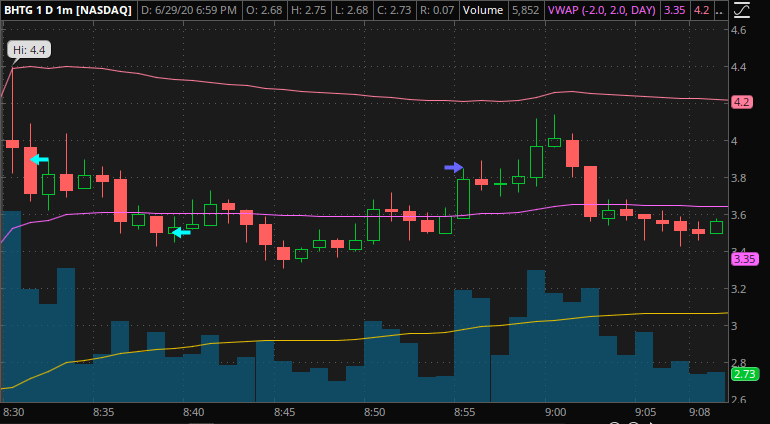The width and height of the screenshot is (770, 424).
Task: Click the magenta 3.35 VWAP price tag
Action: click(x=744, y=259)
